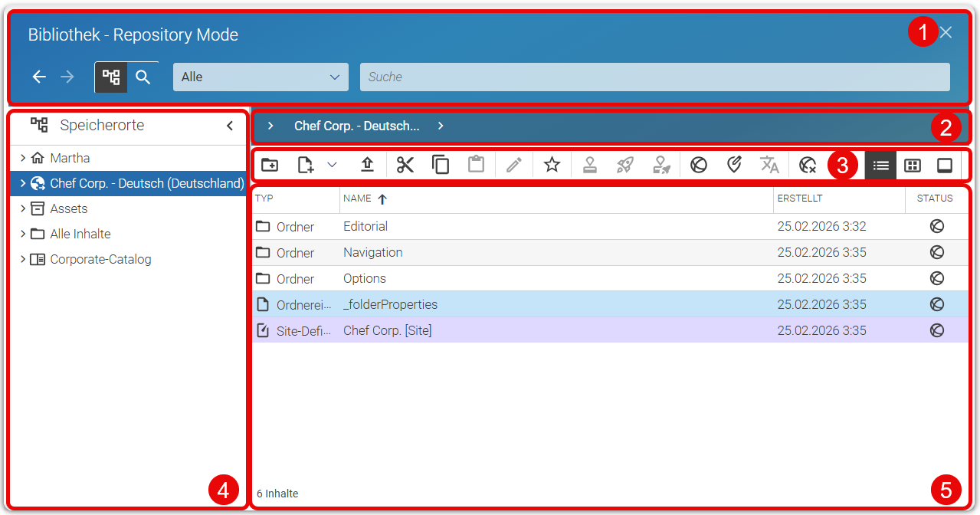
Task: Click the Chef Corp. - Deutsch breadcrumb
Action: click(x=357, y=126)
